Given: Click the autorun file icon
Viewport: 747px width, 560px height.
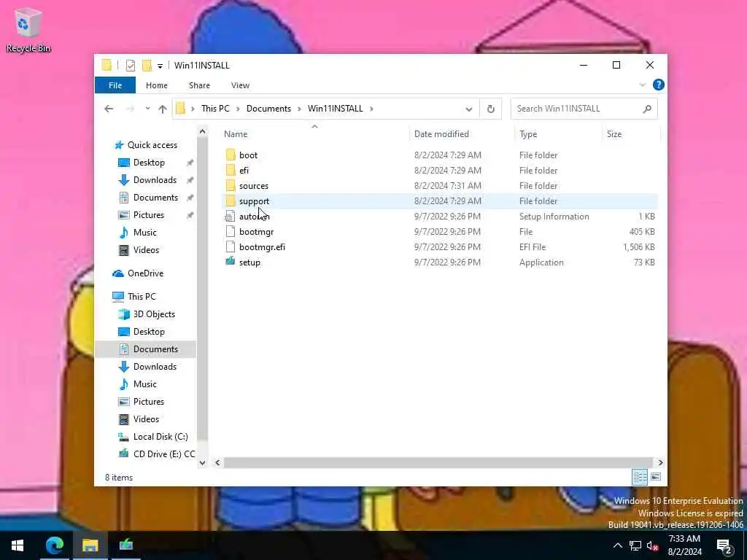Looking at the screenshot, I should point(231,216).
